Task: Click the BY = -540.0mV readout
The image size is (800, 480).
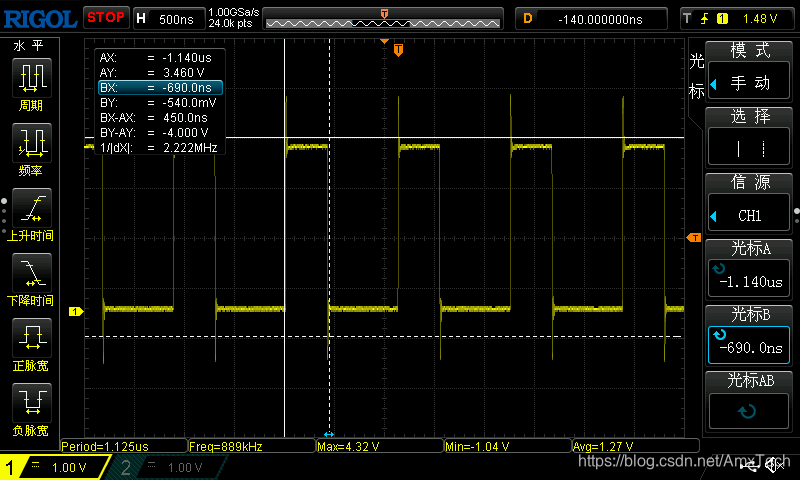Action: [158, 103]
